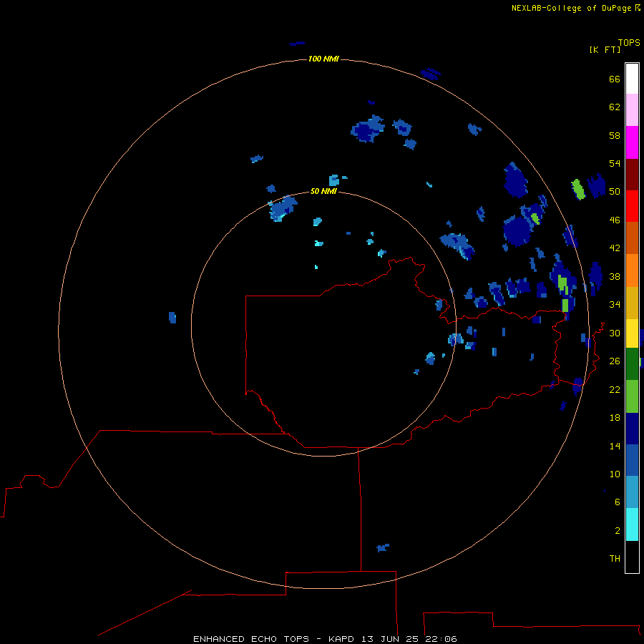Click the legend value 38

tap(615, 277)
